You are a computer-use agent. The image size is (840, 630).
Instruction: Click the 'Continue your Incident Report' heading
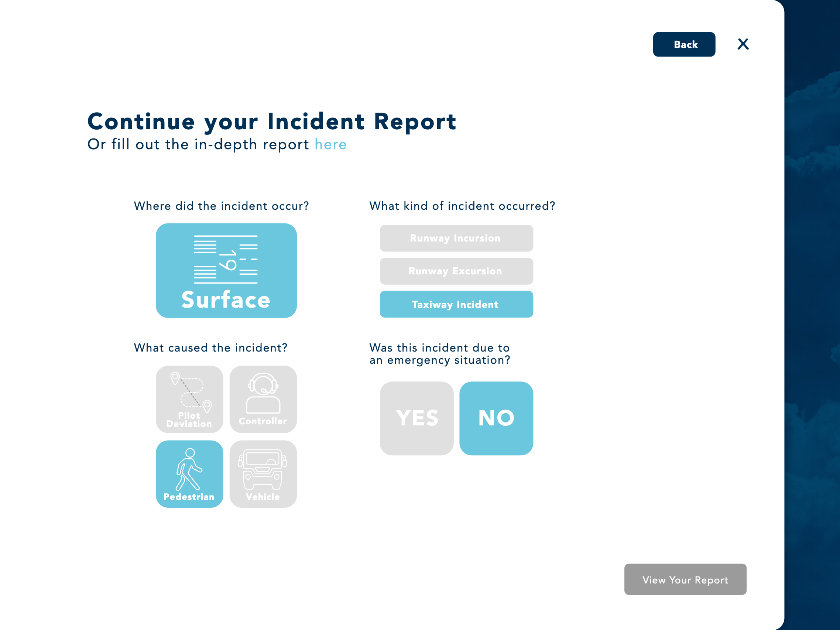[x=271, y=121]
